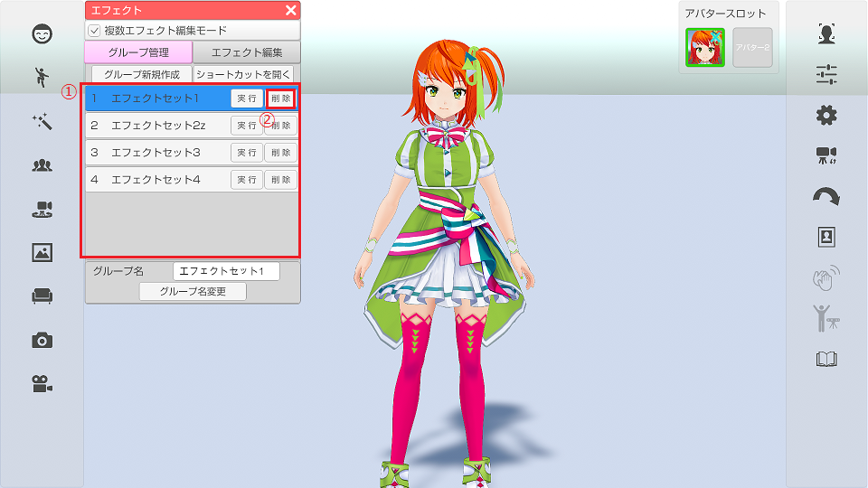This screenshot has height=488, width=868.
Task: Select the empty アバター2 slot
Action: pyautogui.click(x=752, y=48)
